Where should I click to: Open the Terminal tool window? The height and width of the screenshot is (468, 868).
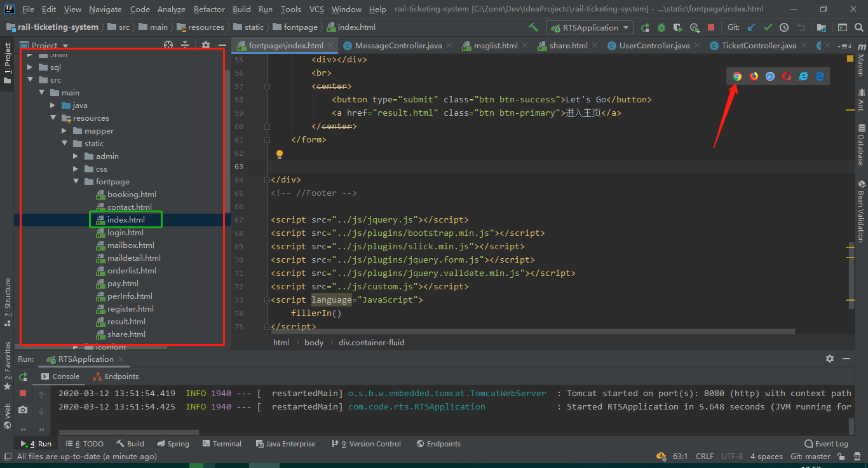click(222, 444)
